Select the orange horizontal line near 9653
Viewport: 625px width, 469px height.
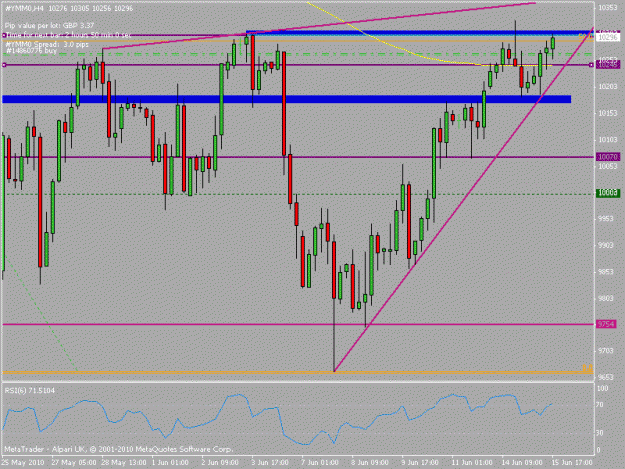point(299,373)
